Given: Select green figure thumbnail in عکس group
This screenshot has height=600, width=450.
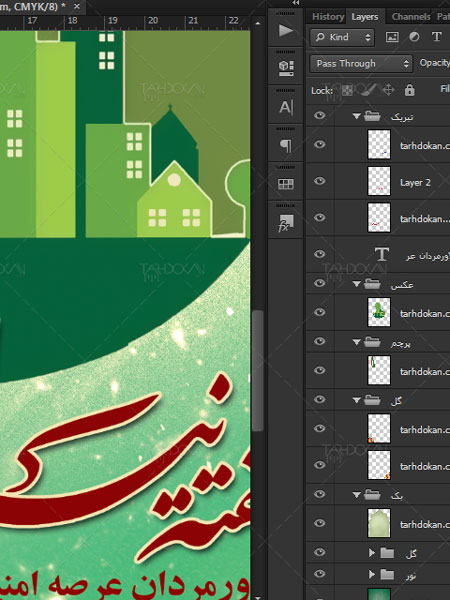Looking at the screenshot, I should point(379,312).
